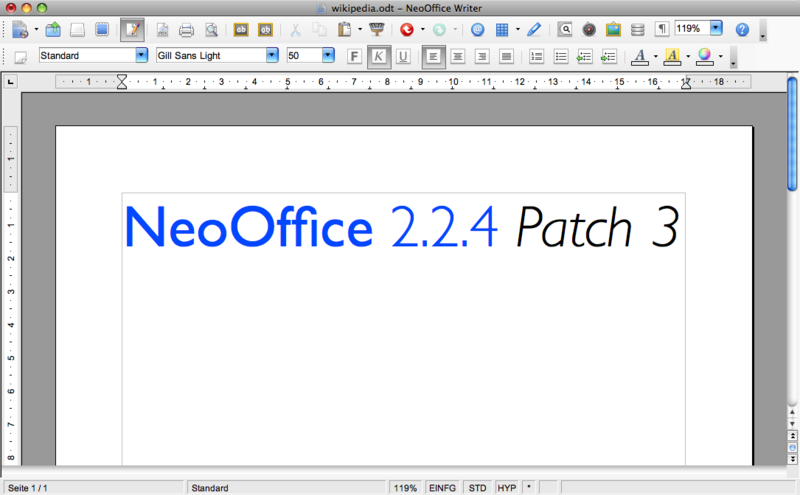The width and height of the screenshot is (800, 495).
Task: Apply the yellow Highlighting A button
Action: 672,56
